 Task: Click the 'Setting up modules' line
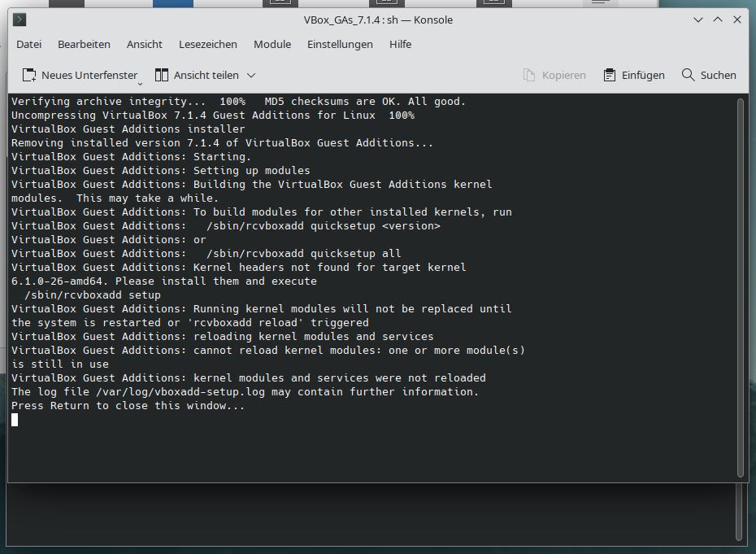[161, 171]
